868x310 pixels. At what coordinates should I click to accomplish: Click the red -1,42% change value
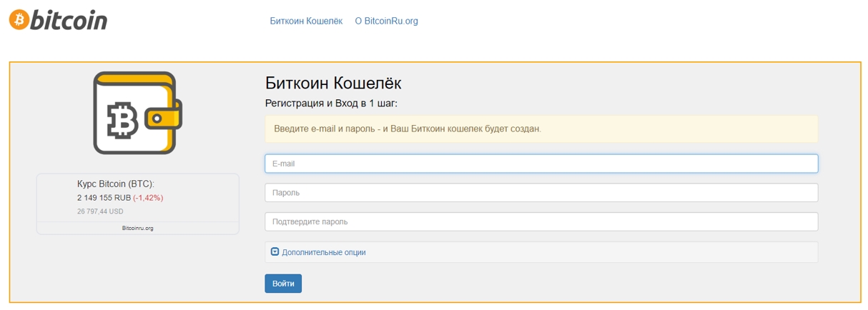click(x=148, y=197)
